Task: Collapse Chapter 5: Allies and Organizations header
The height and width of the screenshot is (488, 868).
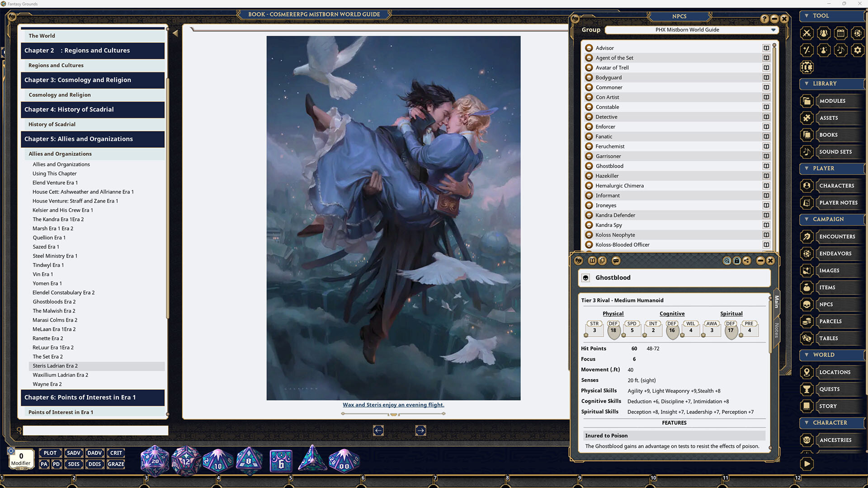Action: click(93, 139)
